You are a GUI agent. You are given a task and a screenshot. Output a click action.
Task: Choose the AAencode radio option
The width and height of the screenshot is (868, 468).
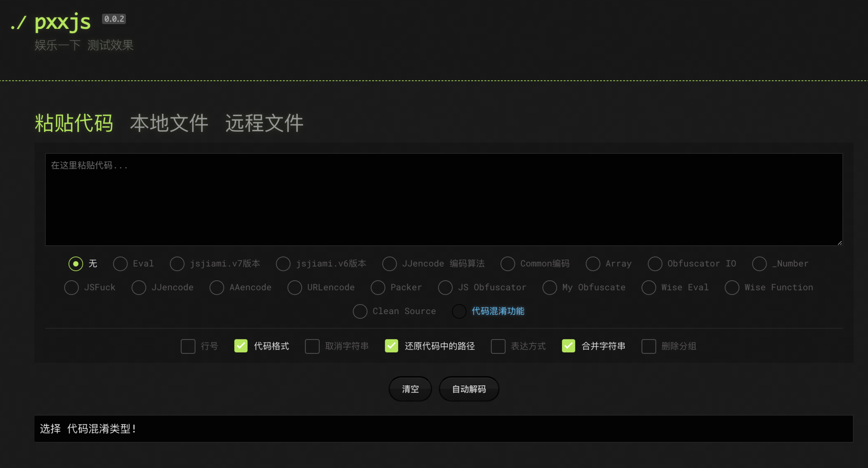click(217, 288)
